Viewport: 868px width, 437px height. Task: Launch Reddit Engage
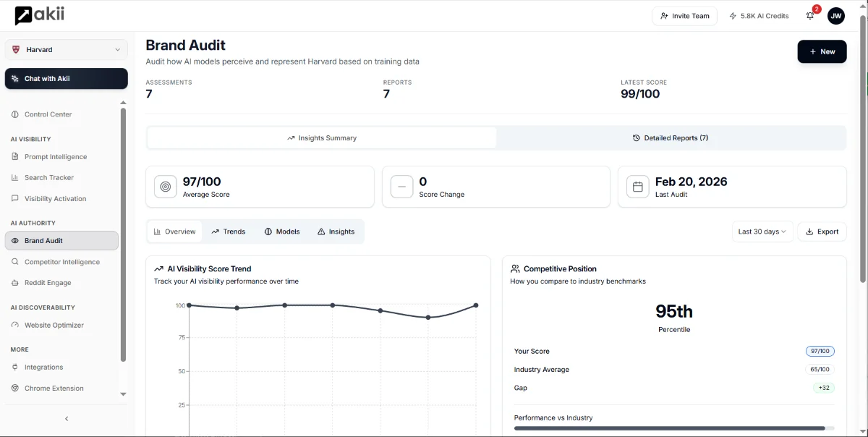pos(48,282)
